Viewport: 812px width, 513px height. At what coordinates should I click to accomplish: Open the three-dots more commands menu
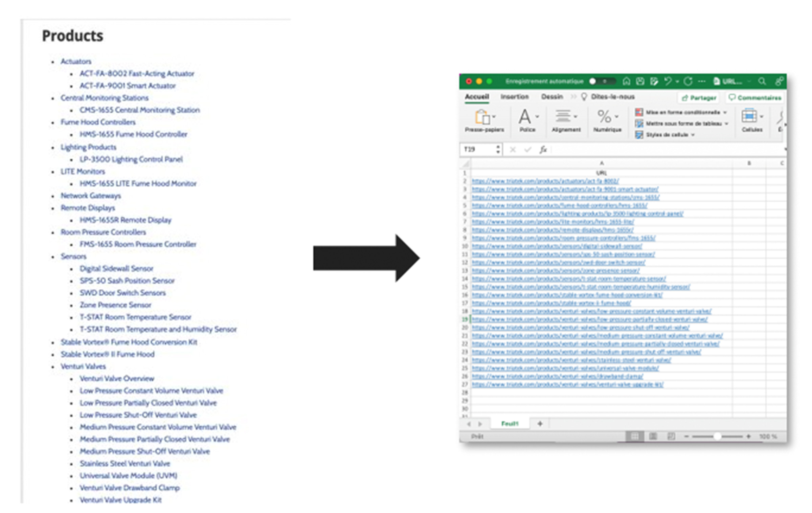[x=702, y=81]
